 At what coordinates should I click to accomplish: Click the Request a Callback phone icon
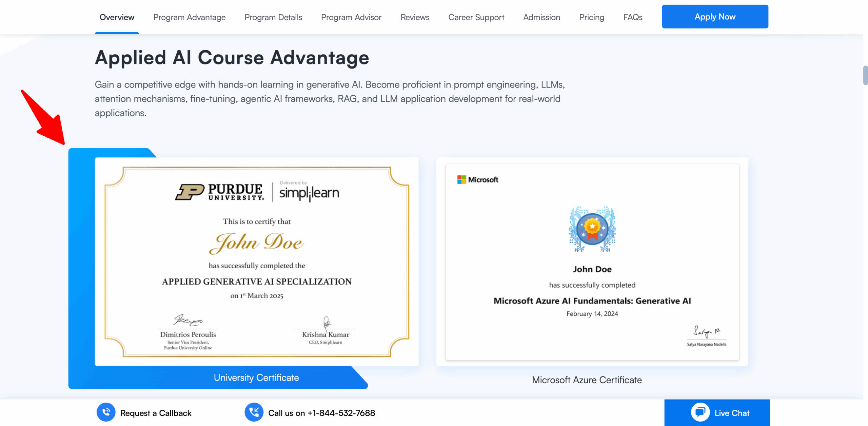click(x=106, y=412)
